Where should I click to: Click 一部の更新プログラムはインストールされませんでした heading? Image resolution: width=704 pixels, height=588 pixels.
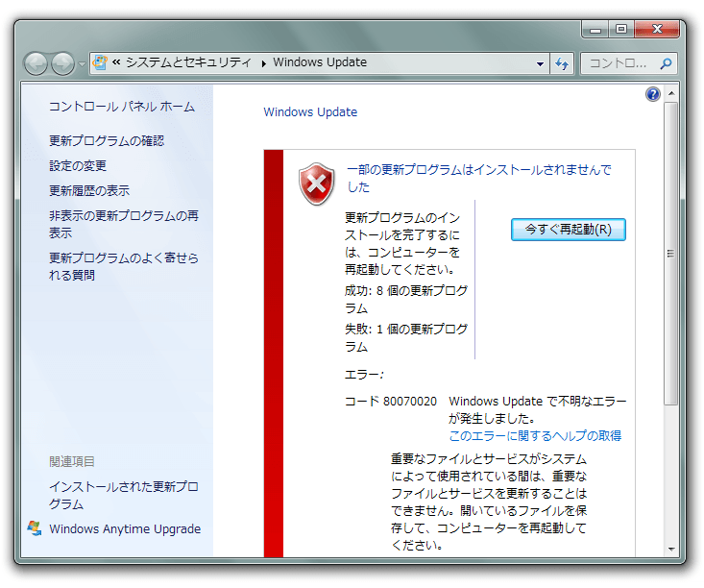pyautogui.click(x=479, y=178)
